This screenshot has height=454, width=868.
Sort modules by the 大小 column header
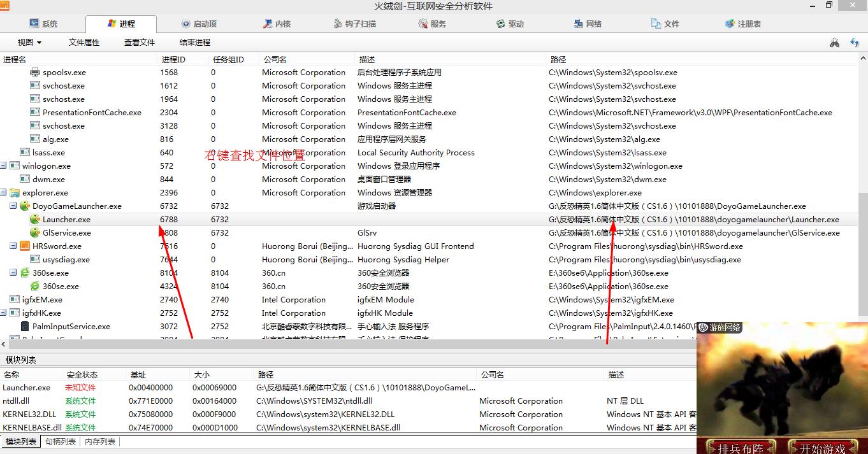point(222,375)
